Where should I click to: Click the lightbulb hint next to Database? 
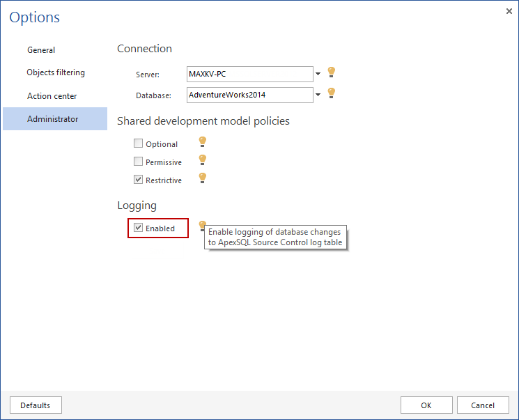332,93
